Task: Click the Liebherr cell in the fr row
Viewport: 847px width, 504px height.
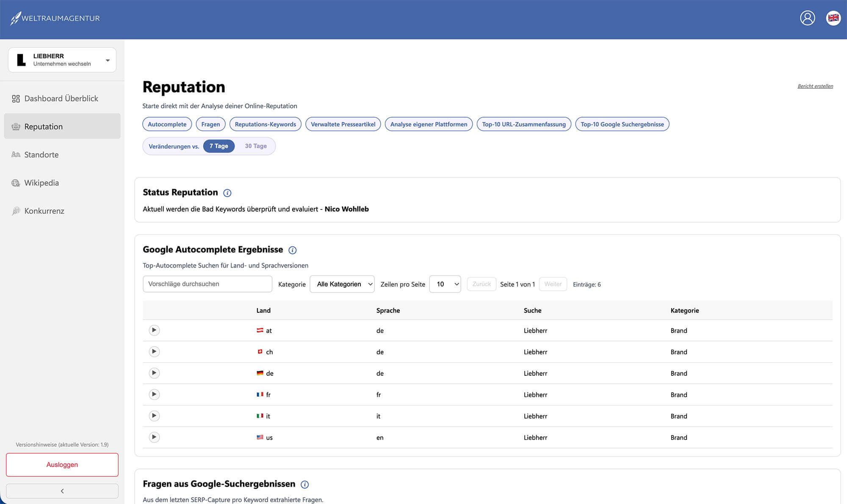Action: 535,395
